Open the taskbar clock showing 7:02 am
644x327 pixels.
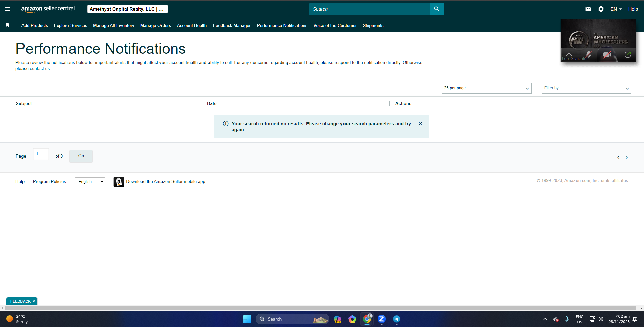click(619, 319)
